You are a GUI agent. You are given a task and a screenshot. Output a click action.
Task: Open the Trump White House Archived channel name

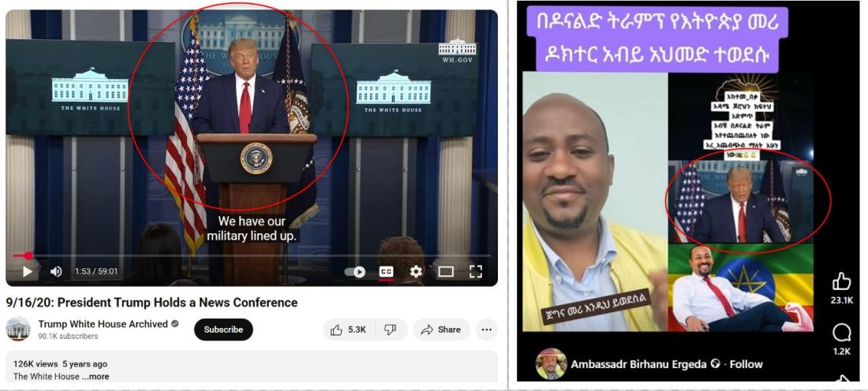pos(103,324)
